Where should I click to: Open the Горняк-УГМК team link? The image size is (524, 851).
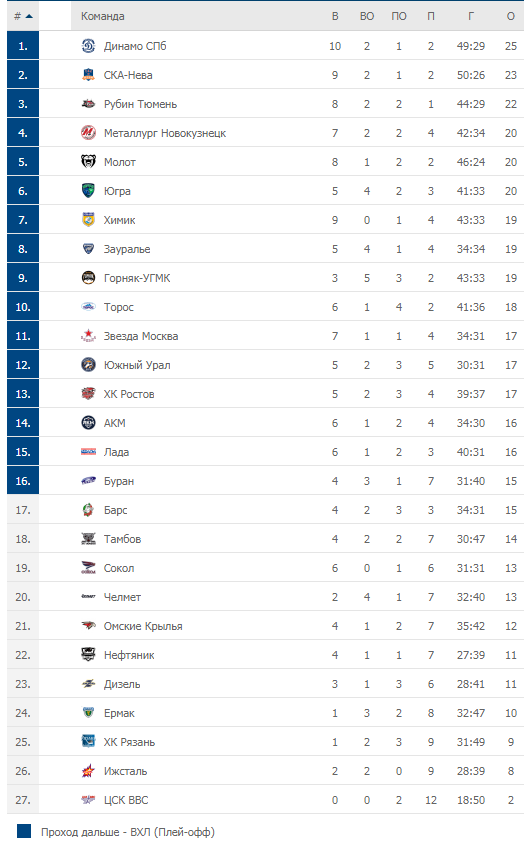click(x=137, y=278)
